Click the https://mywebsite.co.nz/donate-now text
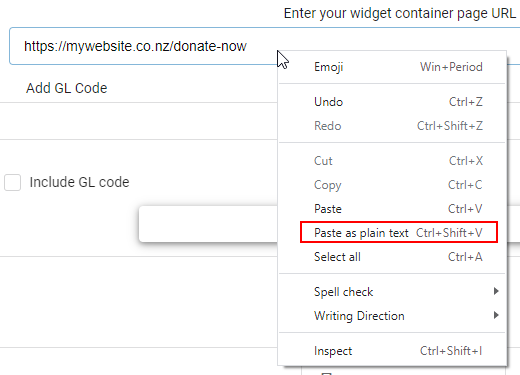Screen dimensions: 520x375 tap(135, 46)
